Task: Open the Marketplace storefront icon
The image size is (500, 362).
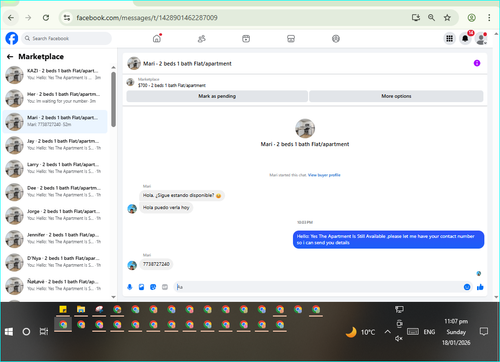Action: click(291, 39)
